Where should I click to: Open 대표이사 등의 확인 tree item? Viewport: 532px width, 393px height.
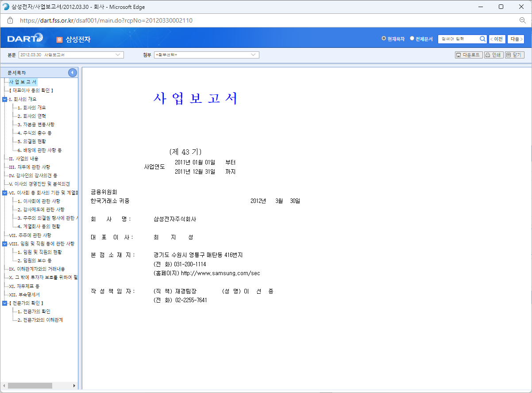point(31,90)
